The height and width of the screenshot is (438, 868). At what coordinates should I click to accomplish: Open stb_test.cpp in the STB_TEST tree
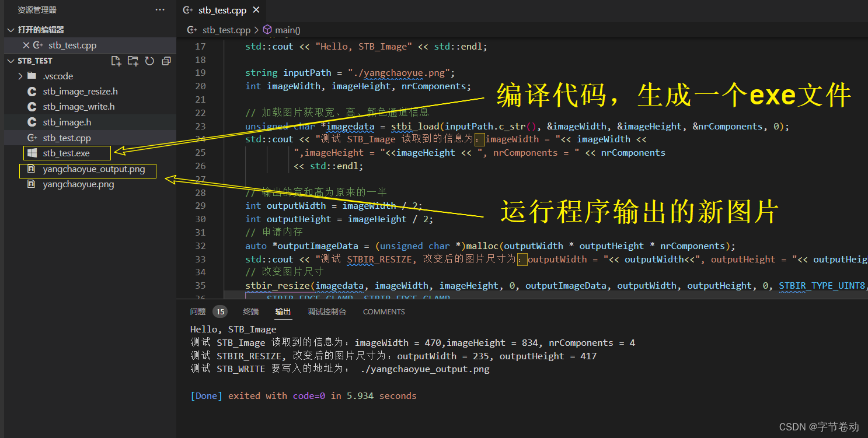coord(67,138)
